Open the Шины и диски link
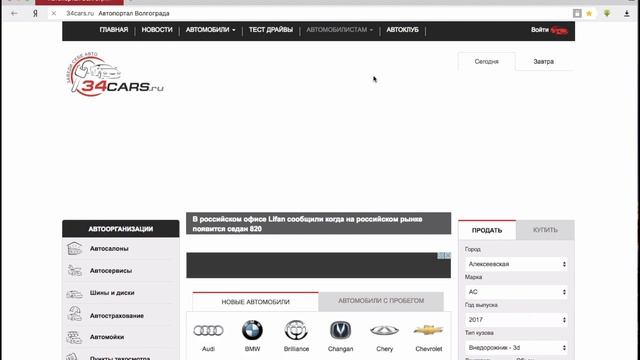This screenshot has width=640, height=360. click(x=112, y=293)
